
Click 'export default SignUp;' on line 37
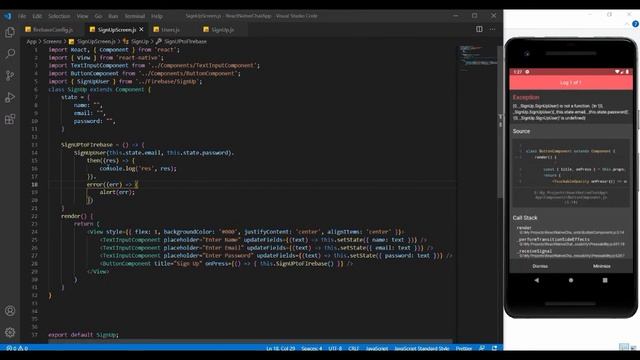[x=83, y=335]
